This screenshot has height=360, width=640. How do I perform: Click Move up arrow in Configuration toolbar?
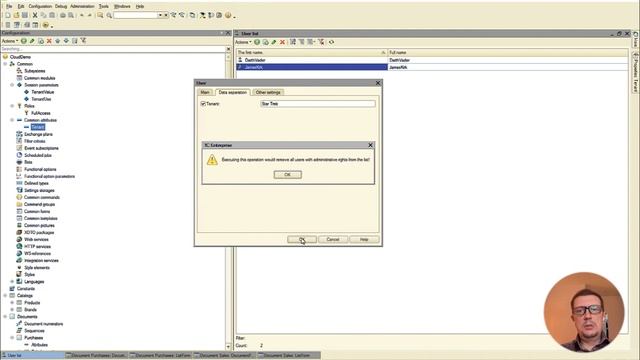click(58, 41)
